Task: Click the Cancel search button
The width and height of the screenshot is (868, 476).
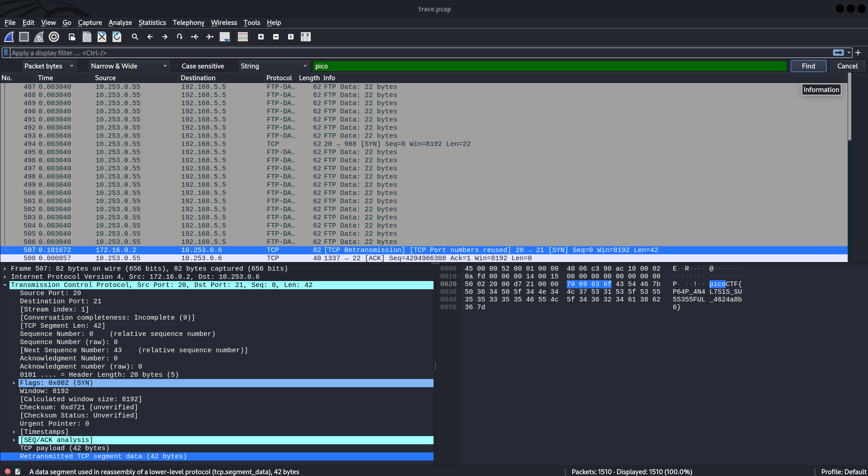Action: tap(847, 66)
